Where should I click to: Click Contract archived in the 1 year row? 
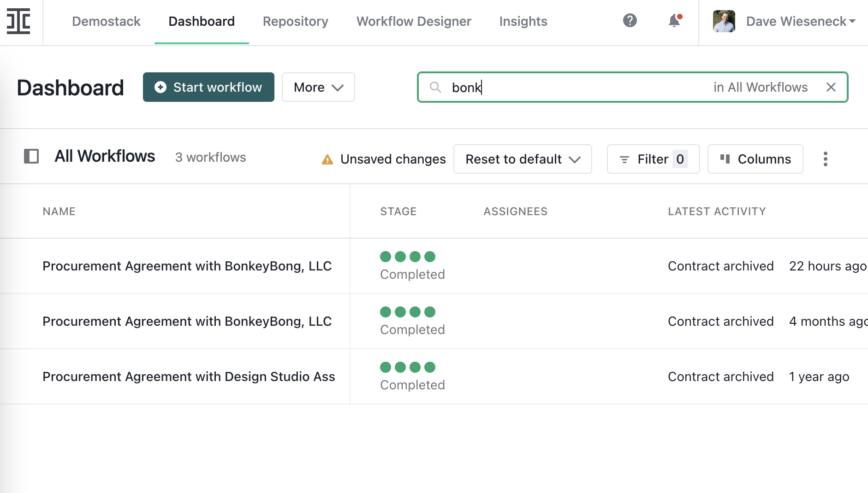pyautogui.click(x=721, y=376)
